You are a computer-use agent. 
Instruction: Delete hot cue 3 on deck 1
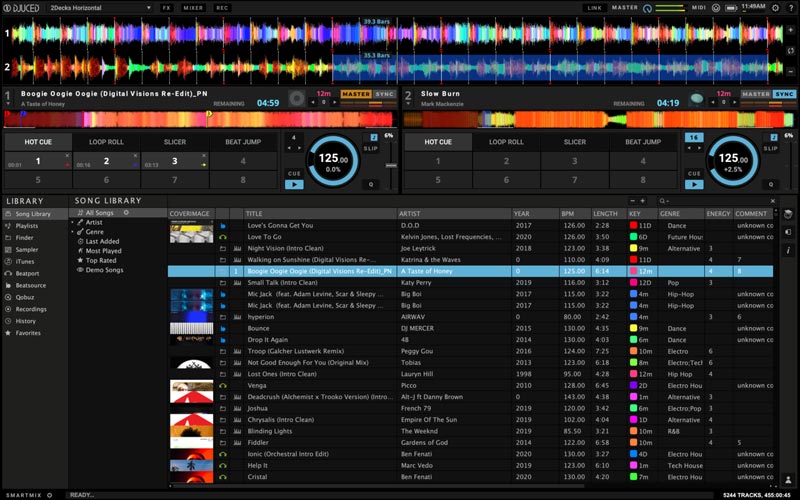204,156
